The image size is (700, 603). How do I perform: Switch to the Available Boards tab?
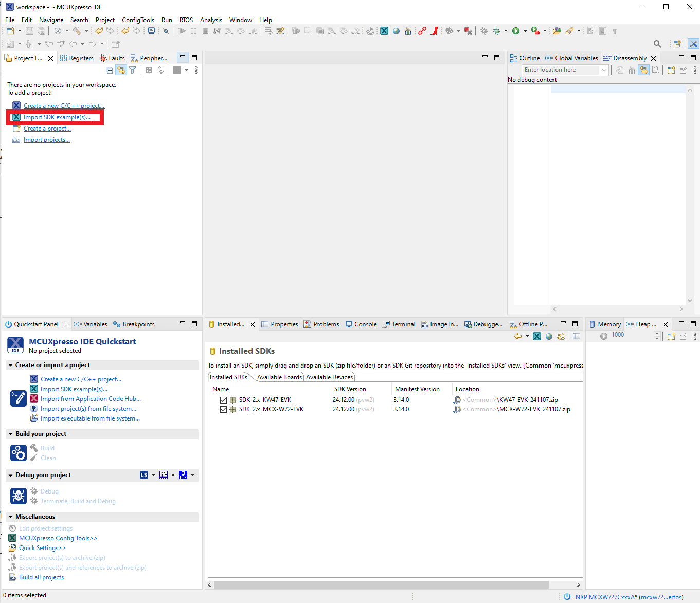278,377
